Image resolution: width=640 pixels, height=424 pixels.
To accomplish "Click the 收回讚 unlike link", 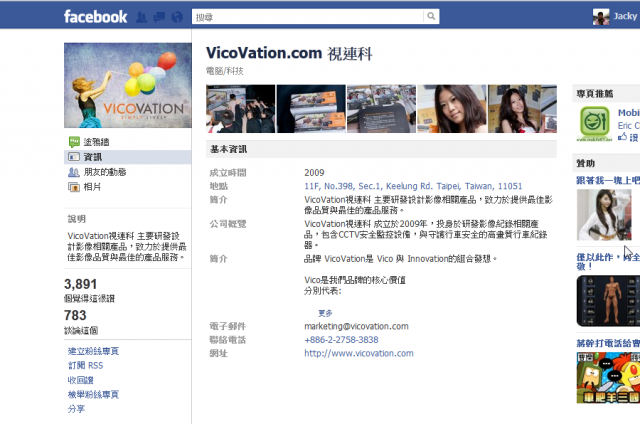I will tap(80, 380).
